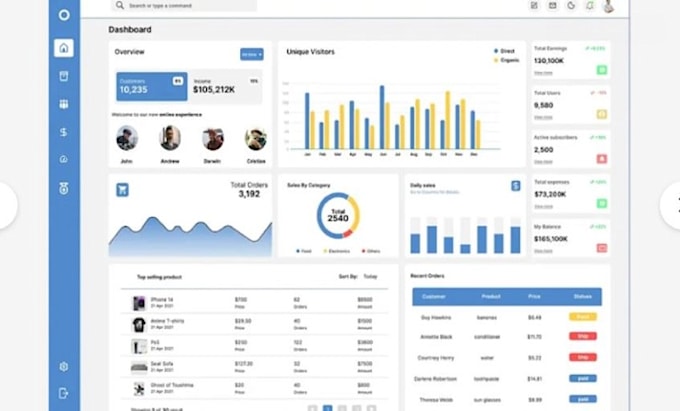Click the Ps5 product thumbnail
680x411 pixels.
(139, 346)
